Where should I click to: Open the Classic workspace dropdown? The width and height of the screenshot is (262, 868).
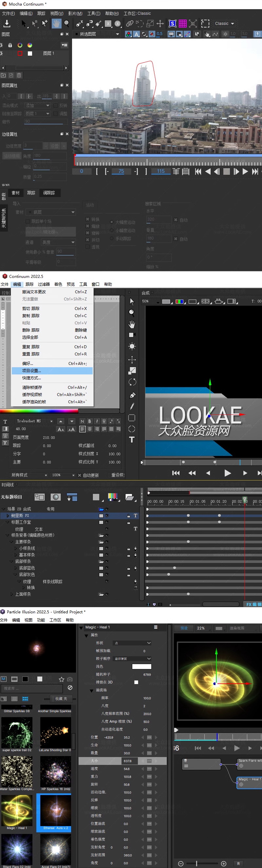click(x=224, y=24)
